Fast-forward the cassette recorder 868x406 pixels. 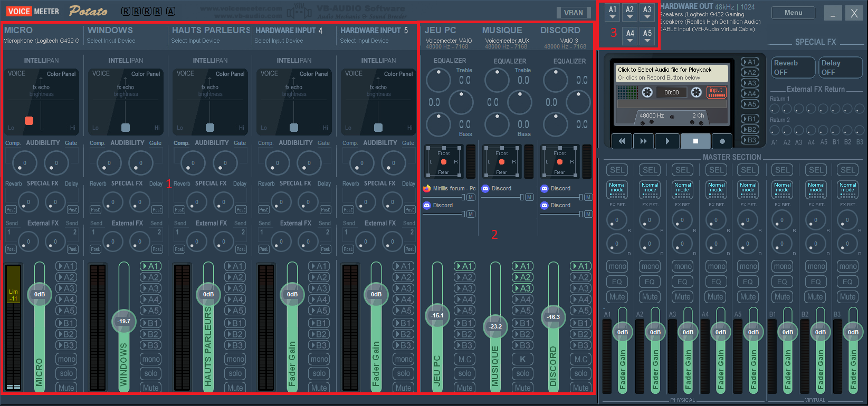click(643, 141)
